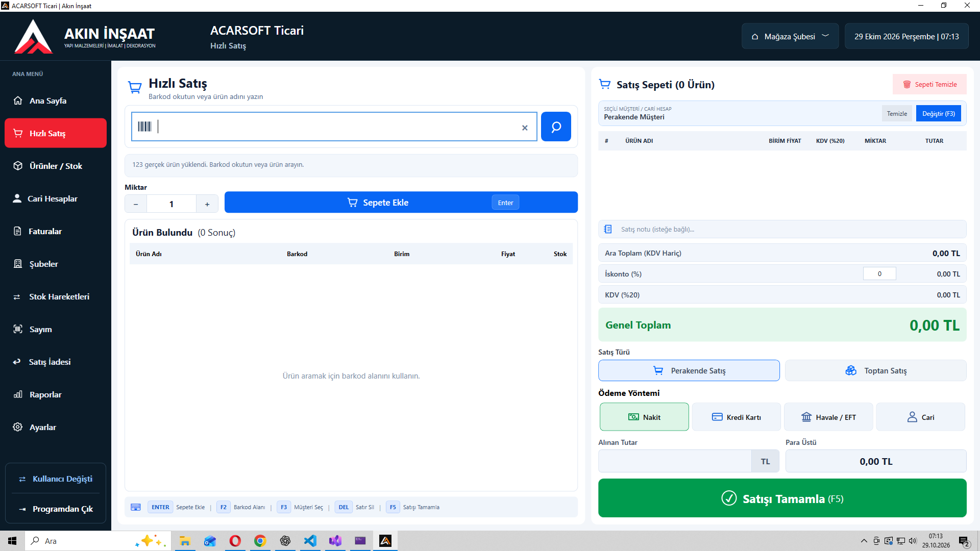Open File Explorer from taskbar
This screenshot has height=551, width=980.
click(185, 541)
